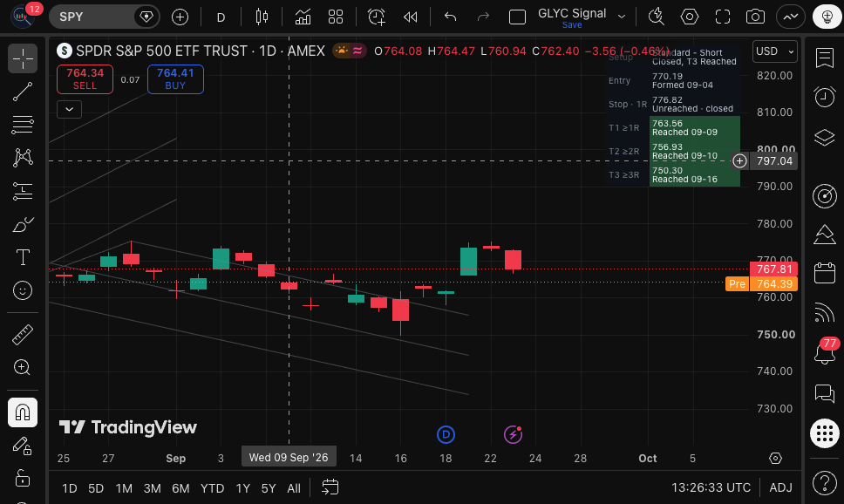This screenshot has width=844, height=504.
Task: Toggle fullscreen mode
Action: coord(723,17)
